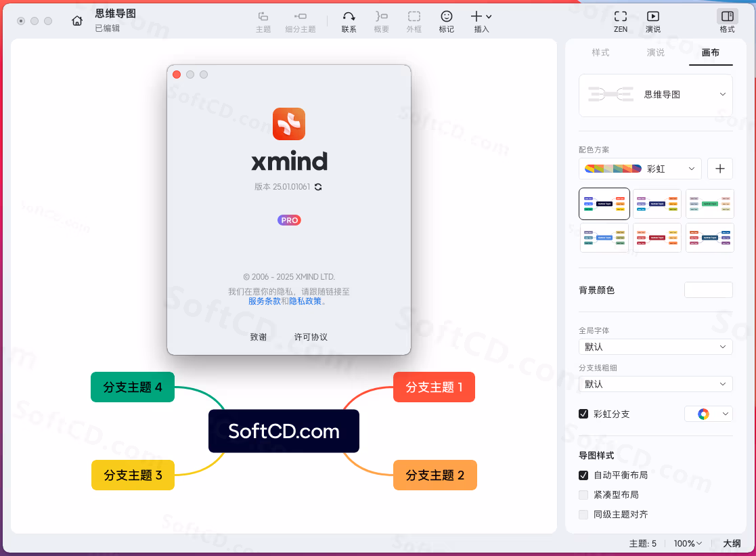Select the dark navy central topic theme thumbnail
The image size is (756, 556).
pos(604,204)
